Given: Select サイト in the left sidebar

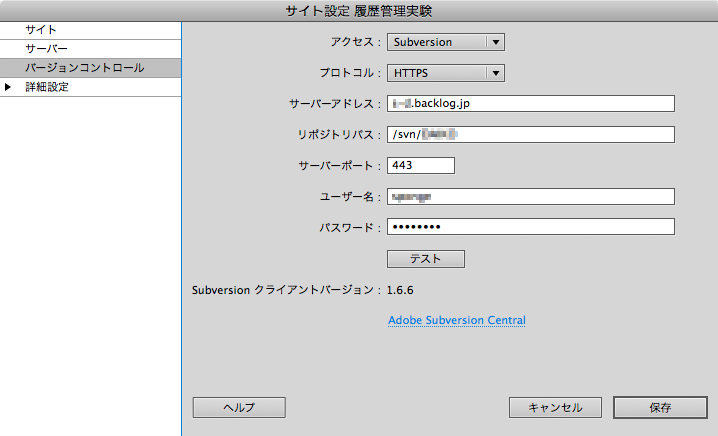Looking at the screenshot, I should click(x=41, y=30).
